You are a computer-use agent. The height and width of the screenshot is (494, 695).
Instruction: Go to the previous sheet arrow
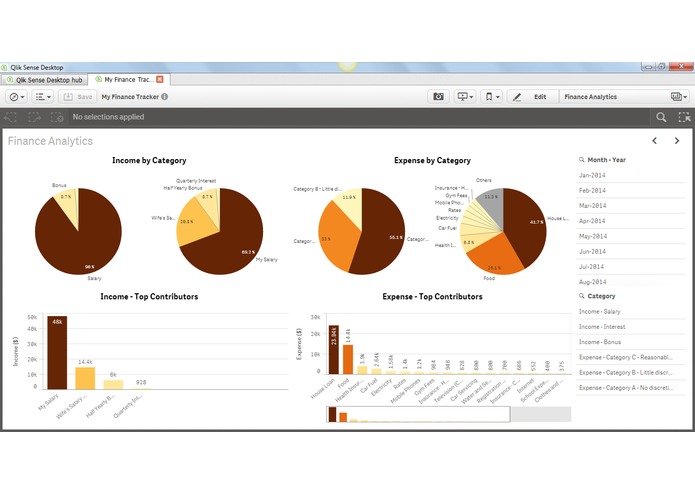tap(654, 140)
